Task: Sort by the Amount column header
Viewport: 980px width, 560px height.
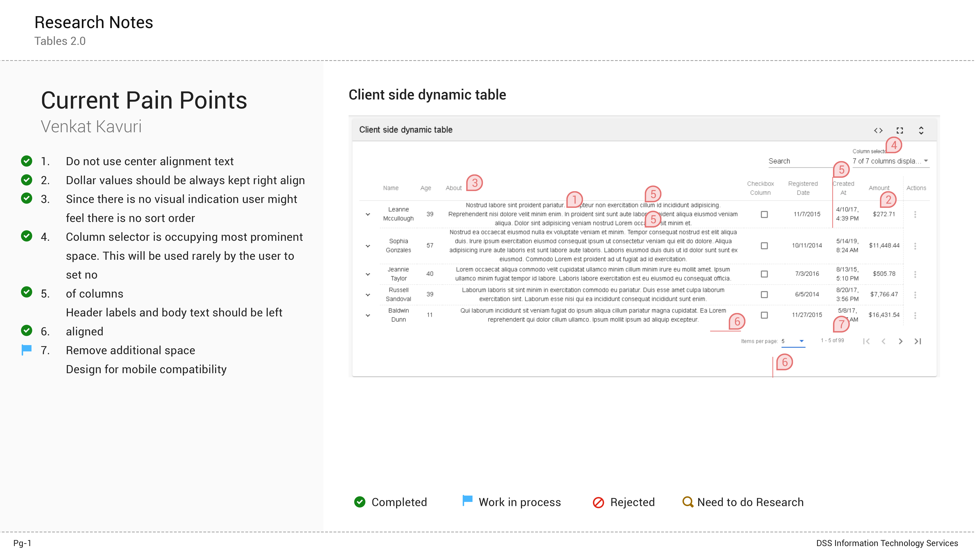Action: click(x=879, y=188)
